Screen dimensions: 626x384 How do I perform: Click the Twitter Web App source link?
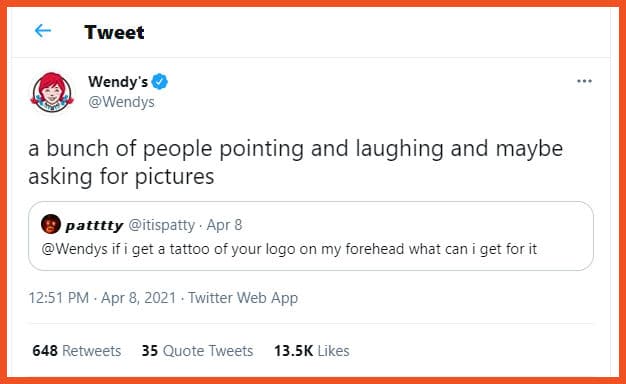[x=243, y=298]
